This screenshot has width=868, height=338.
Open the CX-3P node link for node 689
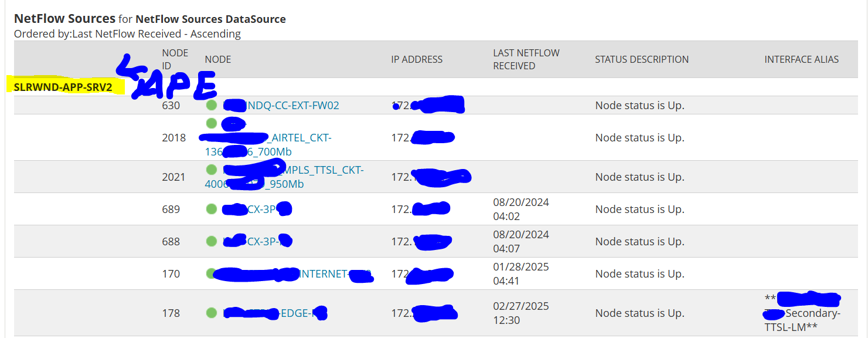pos(257,209)
